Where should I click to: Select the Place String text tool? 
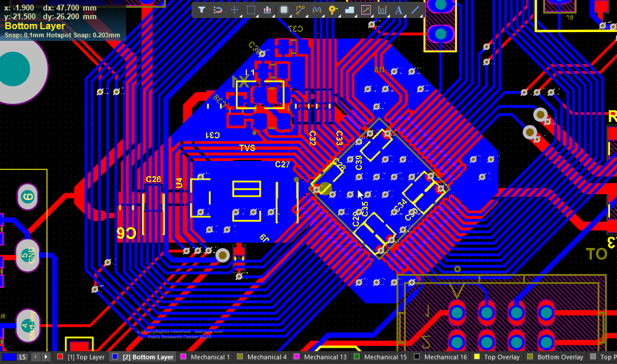pyautogui.click(x=399, y=10)
